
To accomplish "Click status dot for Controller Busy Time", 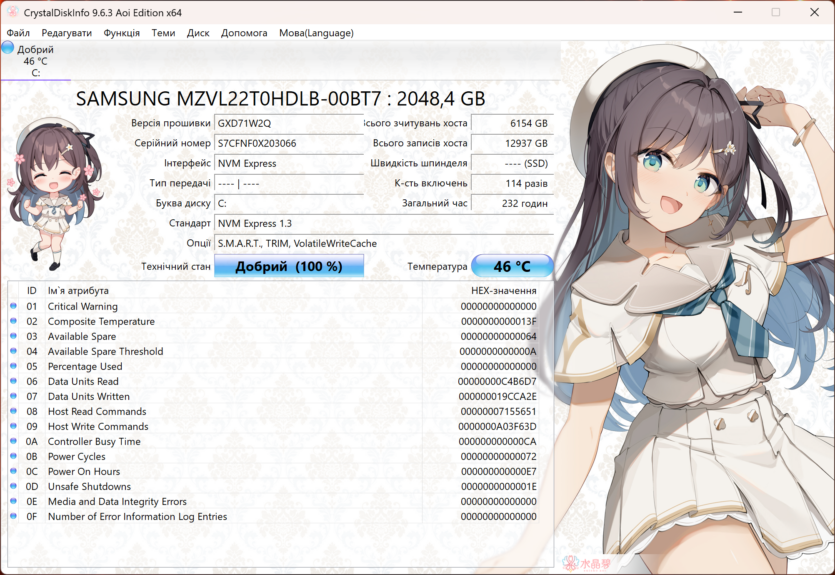I will point(13,441).
